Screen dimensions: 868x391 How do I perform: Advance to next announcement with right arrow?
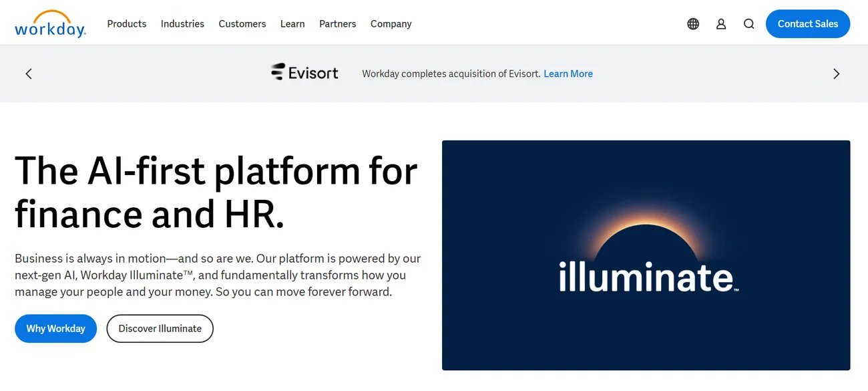(x=836, y=74)
